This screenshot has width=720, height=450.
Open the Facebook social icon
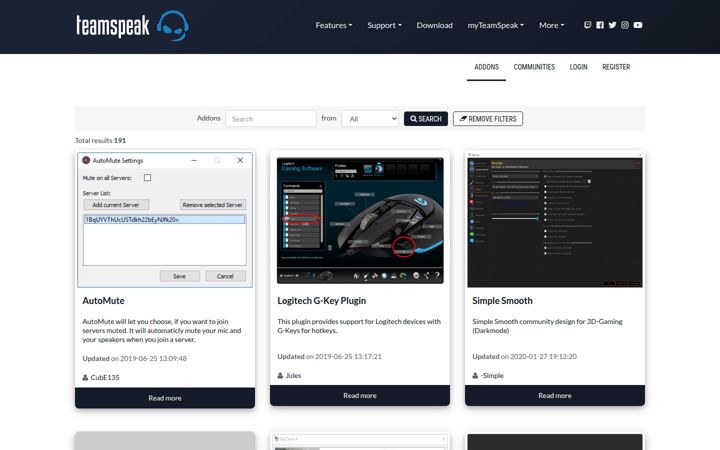(600, 25)
